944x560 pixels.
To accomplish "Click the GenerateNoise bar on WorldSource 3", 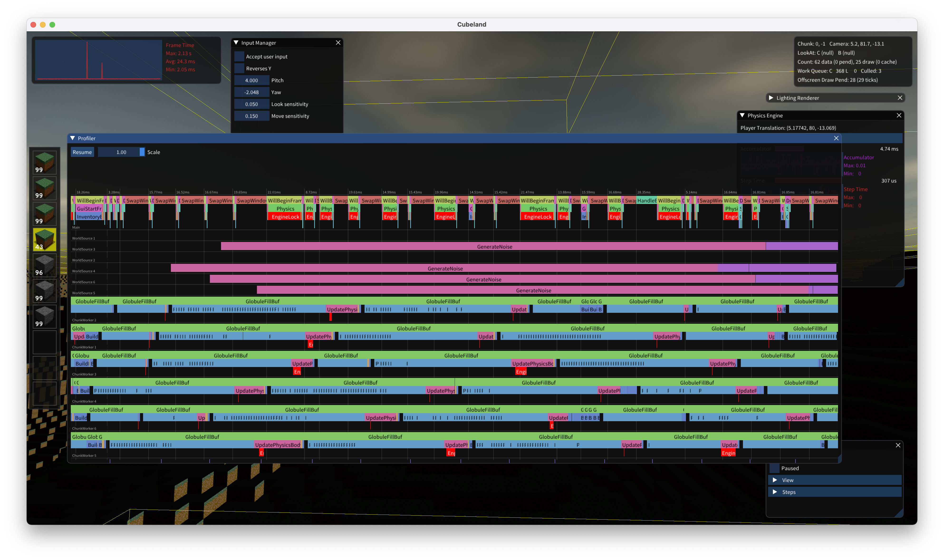I will pyautogui.click(x=494, y=246).
